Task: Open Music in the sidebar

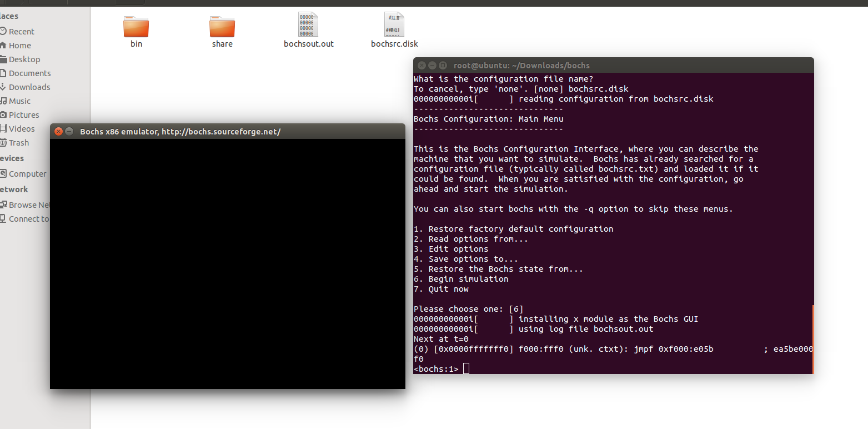Action: click(x=19, y=101)
